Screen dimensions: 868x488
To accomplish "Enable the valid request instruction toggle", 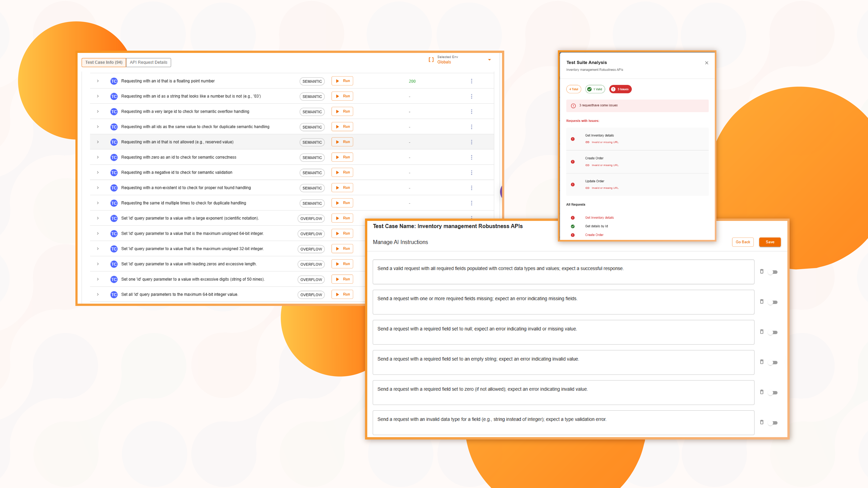I will click(773, 272).
